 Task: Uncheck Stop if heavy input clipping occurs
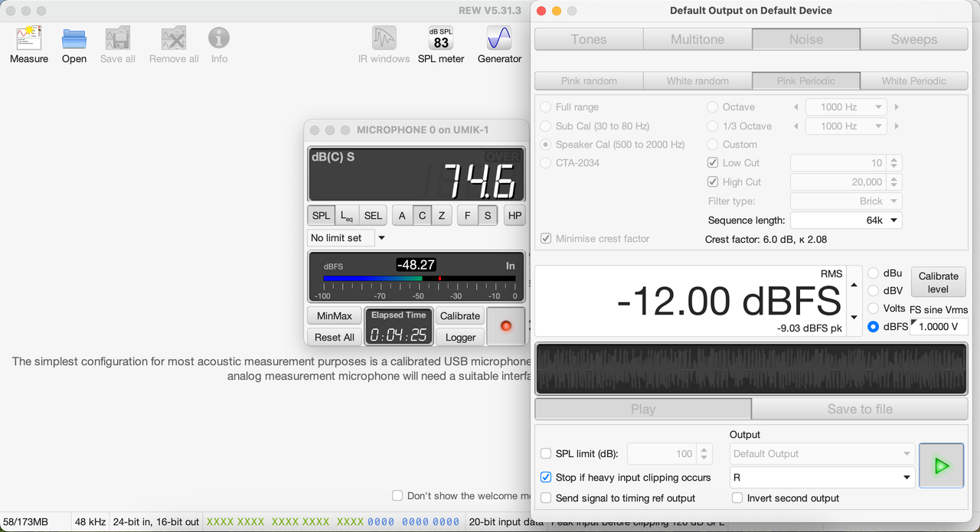coord(546,478)
